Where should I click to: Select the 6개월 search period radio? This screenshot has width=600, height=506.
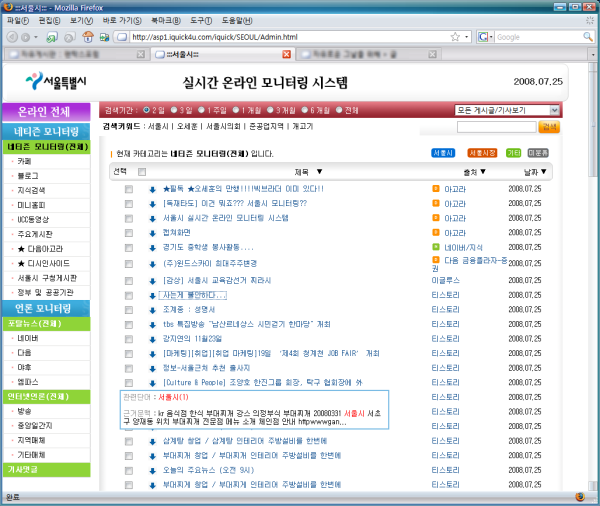coord(305,110)
